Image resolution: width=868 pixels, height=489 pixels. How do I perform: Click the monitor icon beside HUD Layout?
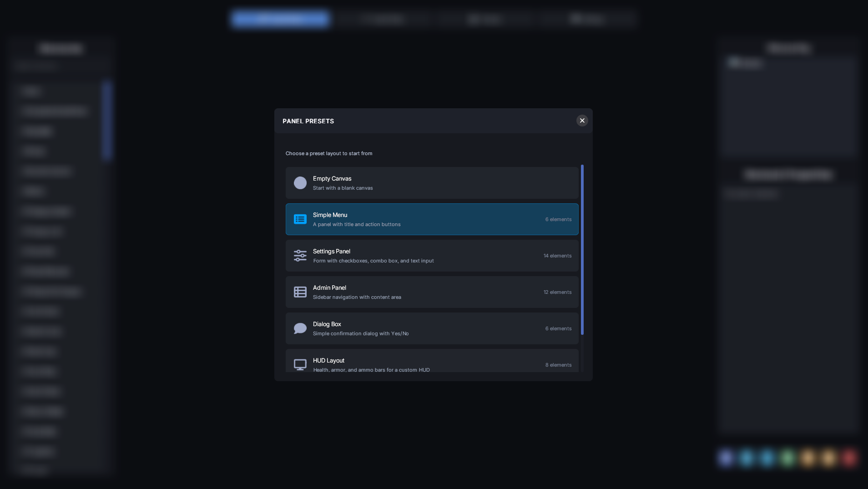[300, 364]
